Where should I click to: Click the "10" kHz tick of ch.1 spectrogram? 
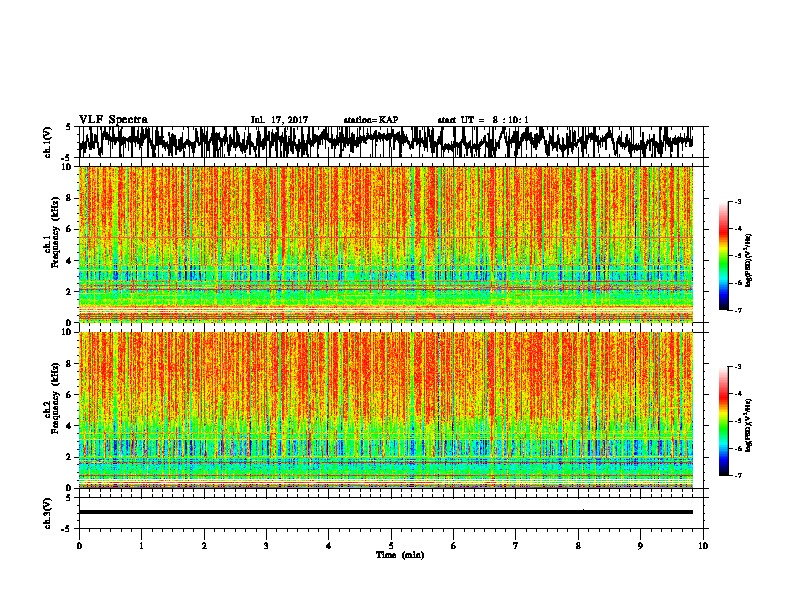coord(68,167)
